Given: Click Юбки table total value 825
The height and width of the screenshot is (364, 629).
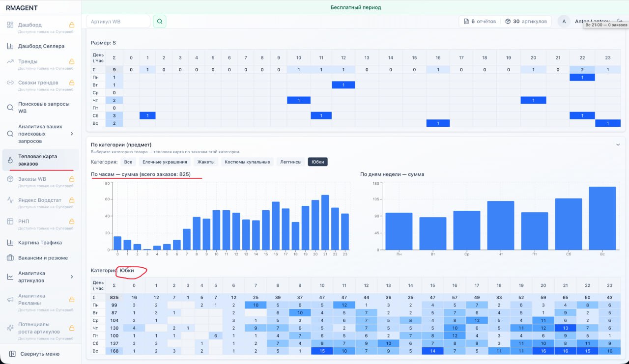Looking at the screenshot, I should point(114,297).
